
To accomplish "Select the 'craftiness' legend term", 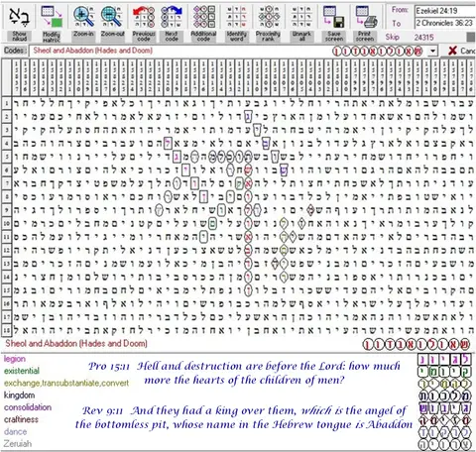I will pyautogui.click(x=21, y=419).
